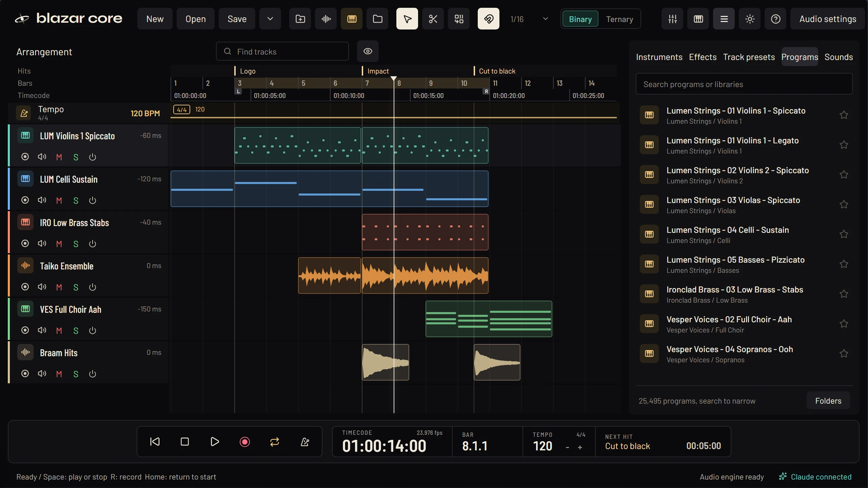Favorite Lumen Strings 04 Celli Sustain program

[x=844, y=234]
